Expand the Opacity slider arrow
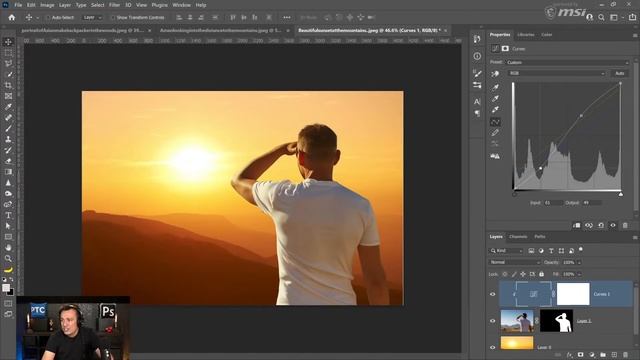This screenshot has width=640, height=360. [579, 262]
